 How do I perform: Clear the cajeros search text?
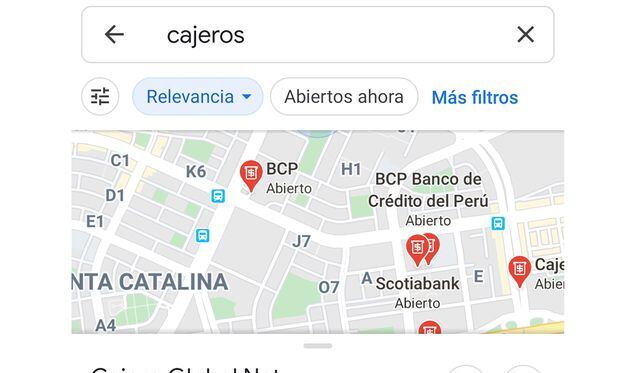click(525, 34)
